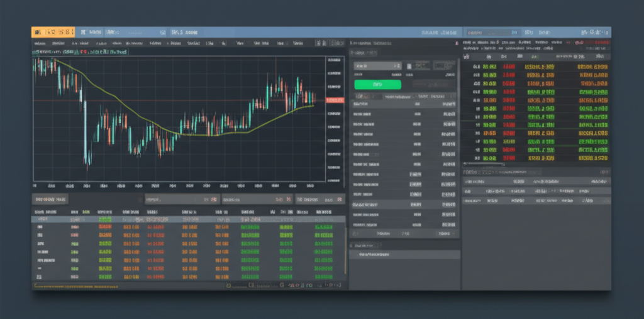Click the green buy button in order panel
This screenshot has height=319, width=644.
click(x=377, y=84)
